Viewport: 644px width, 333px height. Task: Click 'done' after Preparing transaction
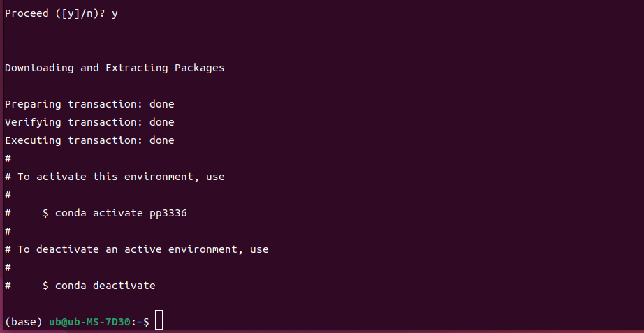[161, 104]
